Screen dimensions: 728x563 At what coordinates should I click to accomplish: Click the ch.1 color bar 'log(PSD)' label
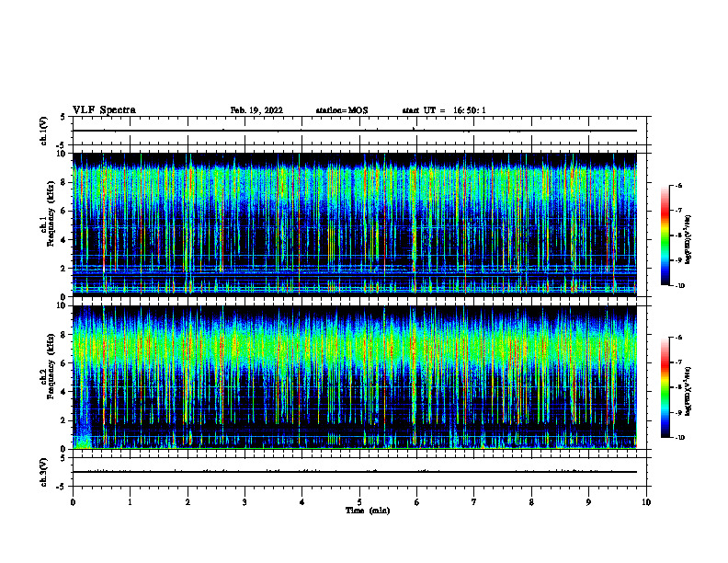(x=688, y=239)
